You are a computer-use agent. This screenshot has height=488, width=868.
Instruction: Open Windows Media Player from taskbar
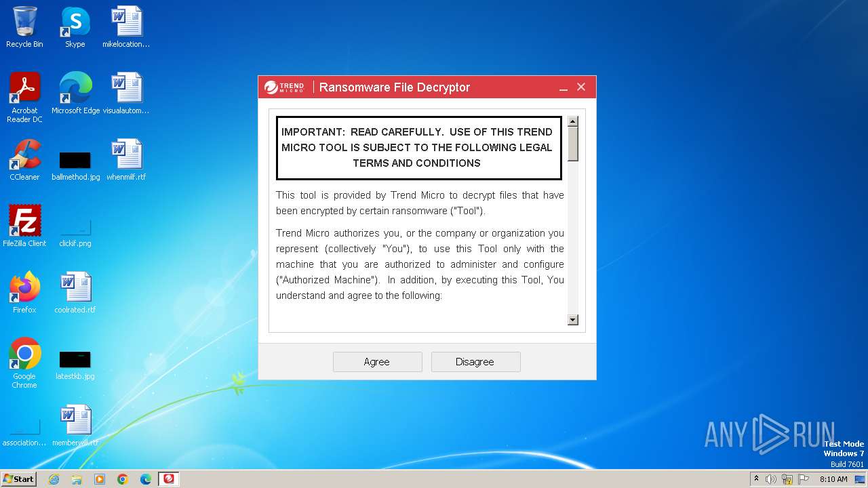pos(100,479)
